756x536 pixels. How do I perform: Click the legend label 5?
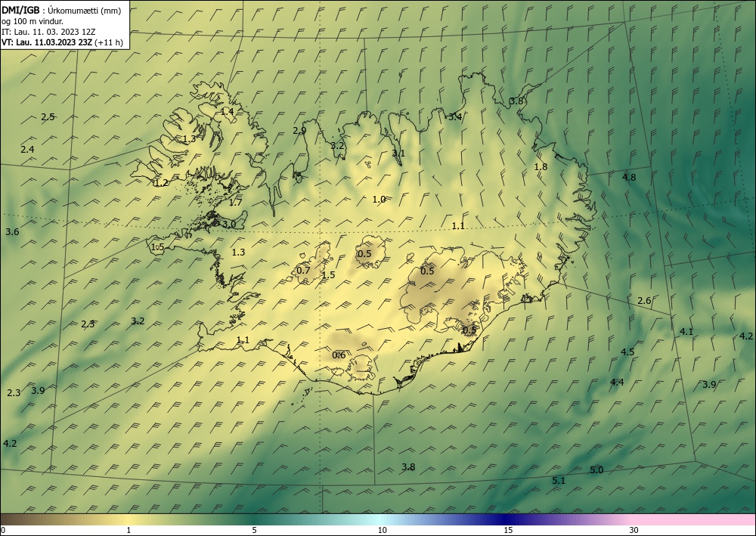pyautogui.click(x=254, y=530)
